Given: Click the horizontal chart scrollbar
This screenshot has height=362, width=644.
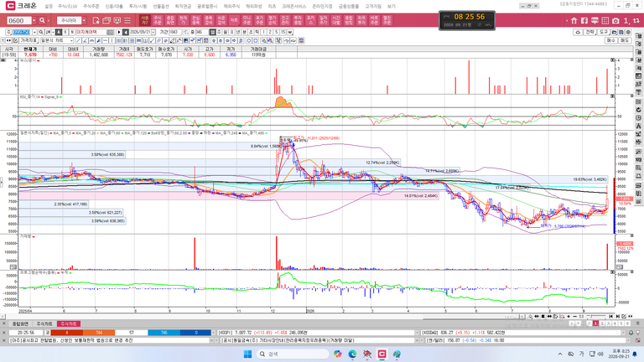Looking at the screenshot, I should pos(262,317).
